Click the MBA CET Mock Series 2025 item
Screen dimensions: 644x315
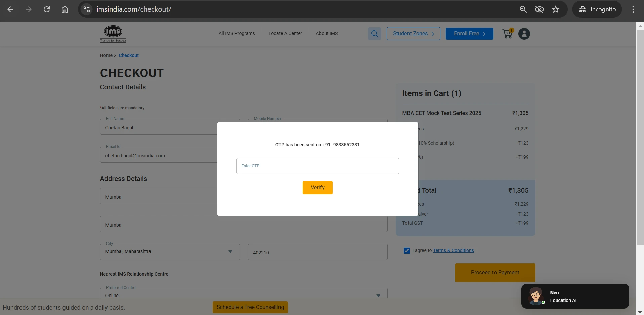tap(442, 113)
